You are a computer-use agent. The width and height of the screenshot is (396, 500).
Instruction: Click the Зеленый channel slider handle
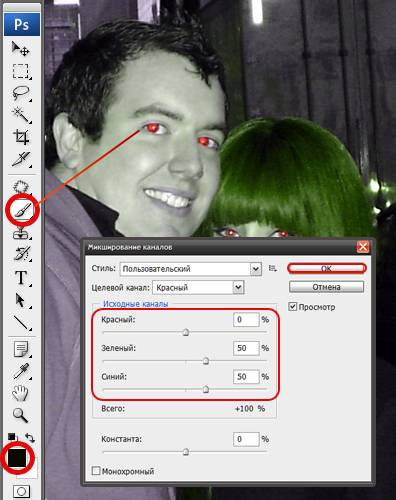tap(206, 361)
